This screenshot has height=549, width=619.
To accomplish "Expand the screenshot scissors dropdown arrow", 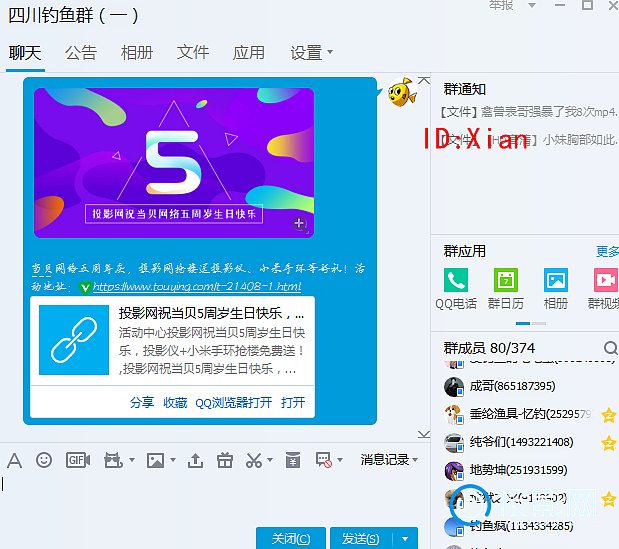I will pyautogui.click(x=270, y=460).
